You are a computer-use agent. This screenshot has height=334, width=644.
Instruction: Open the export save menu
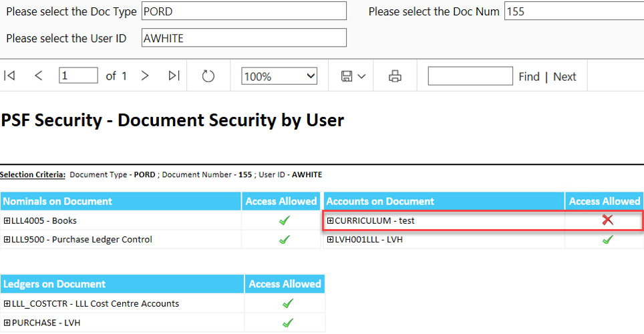pyautogui.click(x=353, y=76)
